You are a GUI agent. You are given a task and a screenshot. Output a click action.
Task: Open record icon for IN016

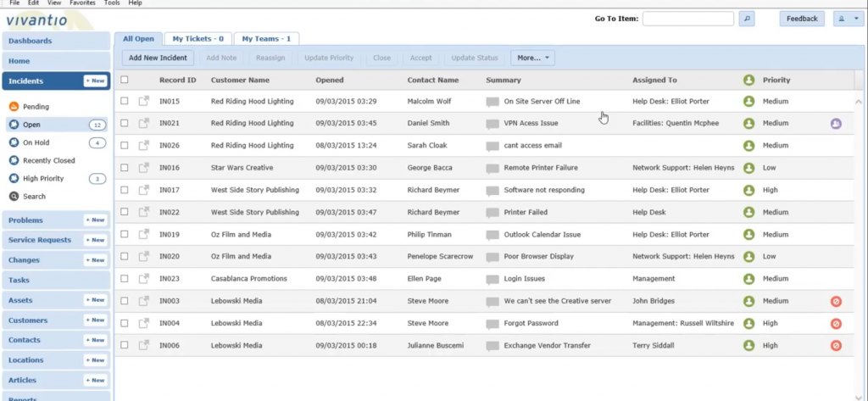(144, 167)
